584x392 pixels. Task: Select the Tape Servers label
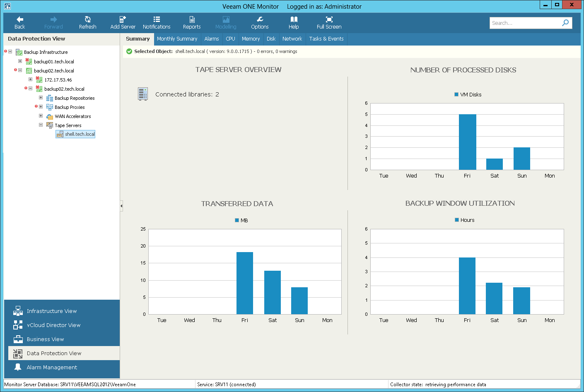[68, 125]
